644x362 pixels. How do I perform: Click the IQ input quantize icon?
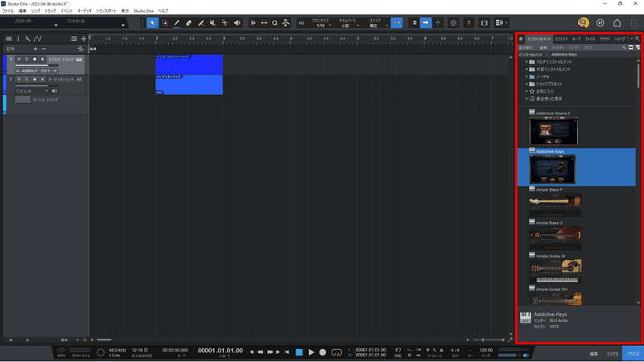(301, 23)
